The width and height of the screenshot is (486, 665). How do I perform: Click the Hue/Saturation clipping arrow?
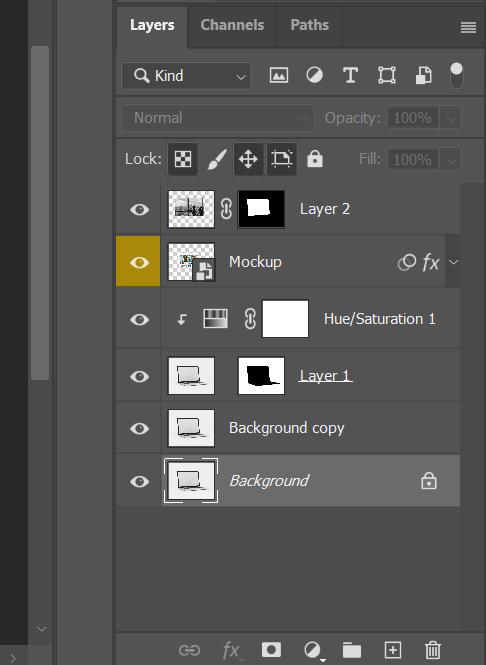click(x=182, y=319)
